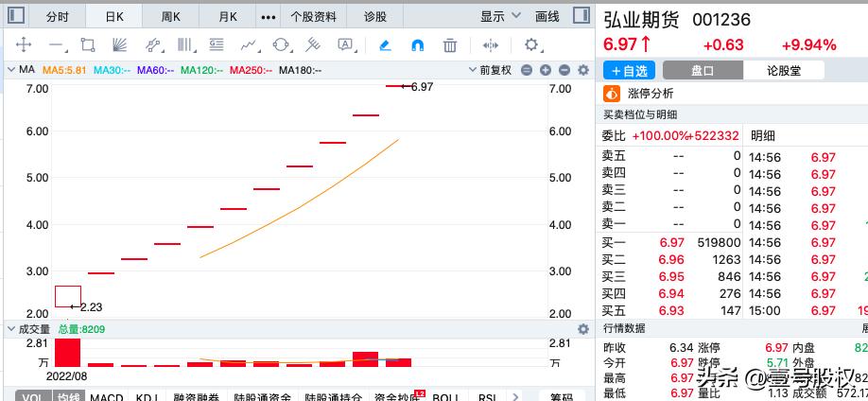
Task: Open drawing toolbar settings gear
Action: pyautogui.click(x=530, y=44)
